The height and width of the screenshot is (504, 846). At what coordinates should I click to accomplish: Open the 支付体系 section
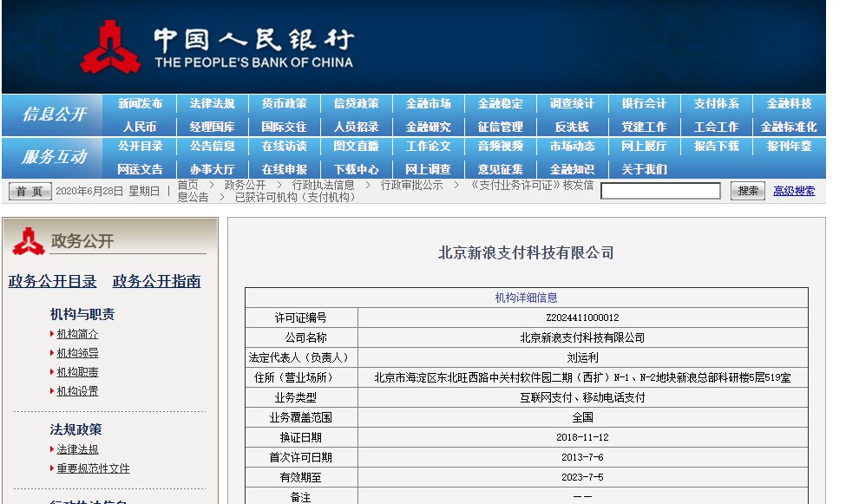tap(716, 103)
